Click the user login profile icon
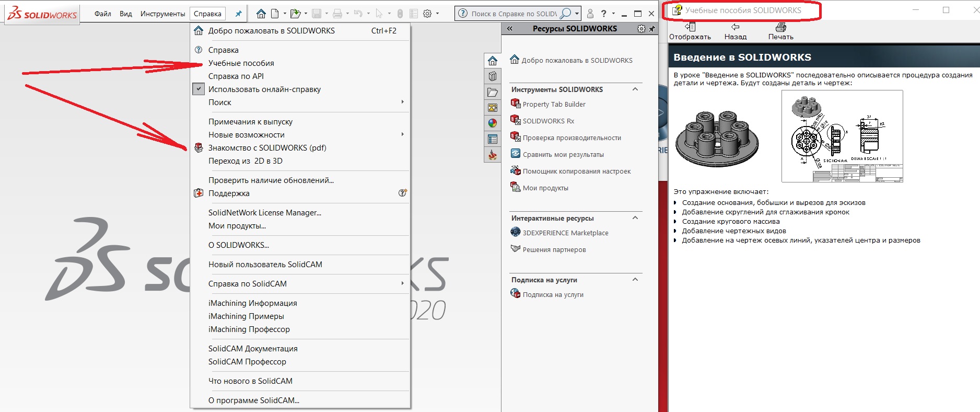Image resolution: width=980 pixels, height=412 pixels. (590, 14)
